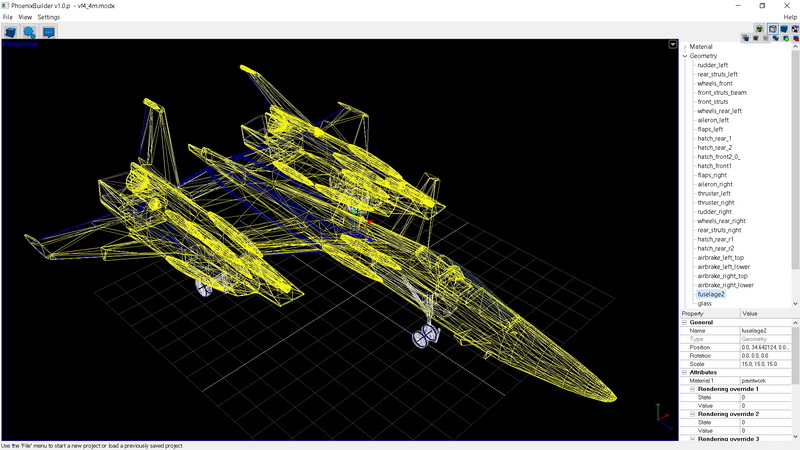Click the cube icon with green plus

click(786, 38)
